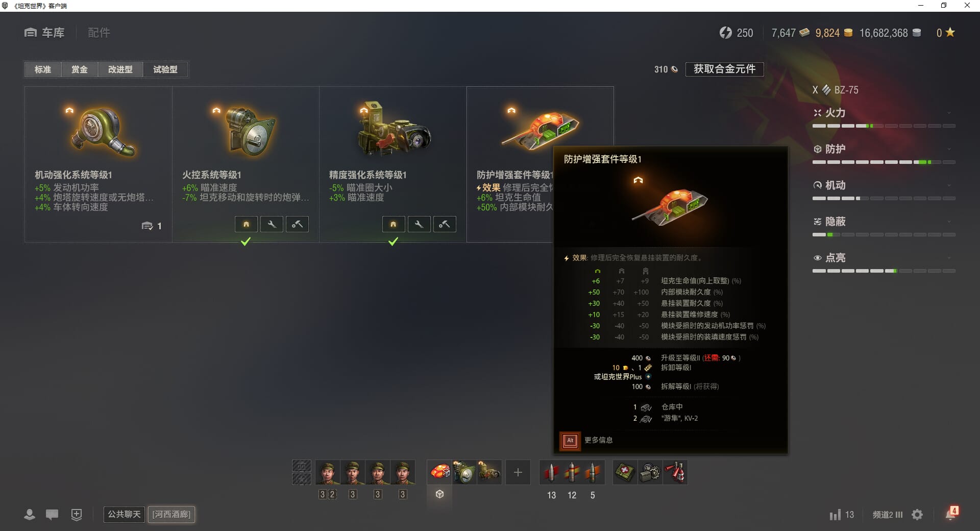Toggle the installed checkmark under 精度强化系统等级1
Image resolution: width=980 pixels, height=531 pixels.
tap(393, 242)
